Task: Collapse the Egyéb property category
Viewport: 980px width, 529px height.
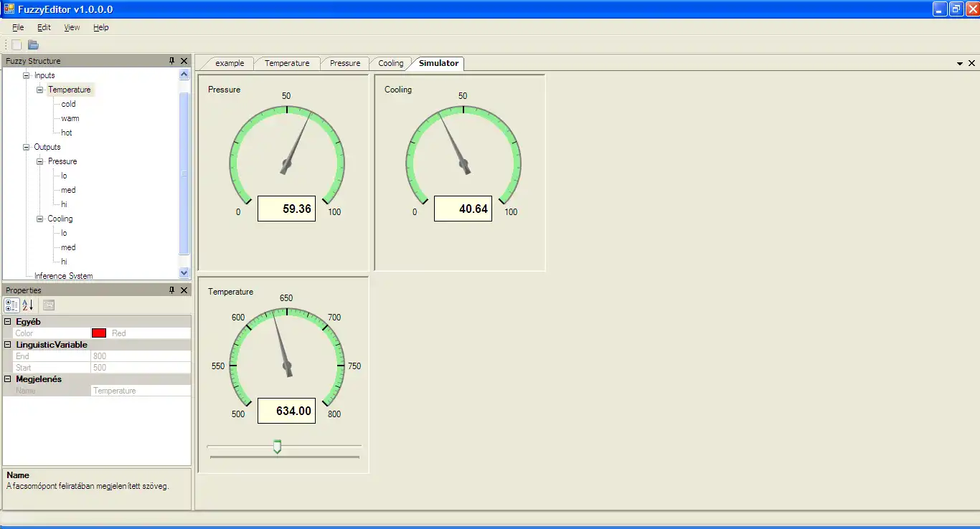Action: coord(8,322)
